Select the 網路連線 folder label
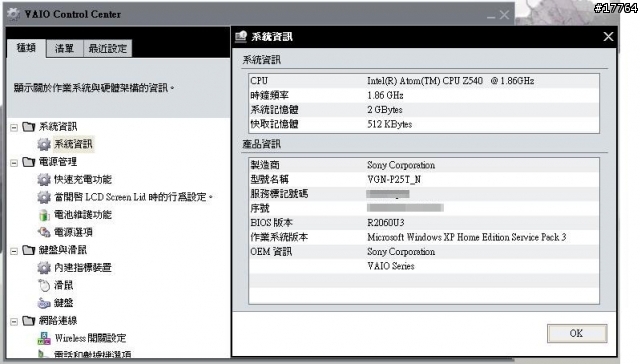The height and width of the screenshot is (364, 640). coord(58,321)
